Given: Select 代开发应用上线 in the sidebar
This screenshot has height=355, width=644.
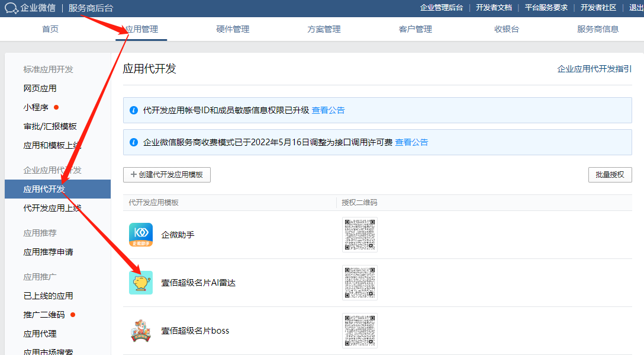Looking at the screenshot, I should coord(52,208).
